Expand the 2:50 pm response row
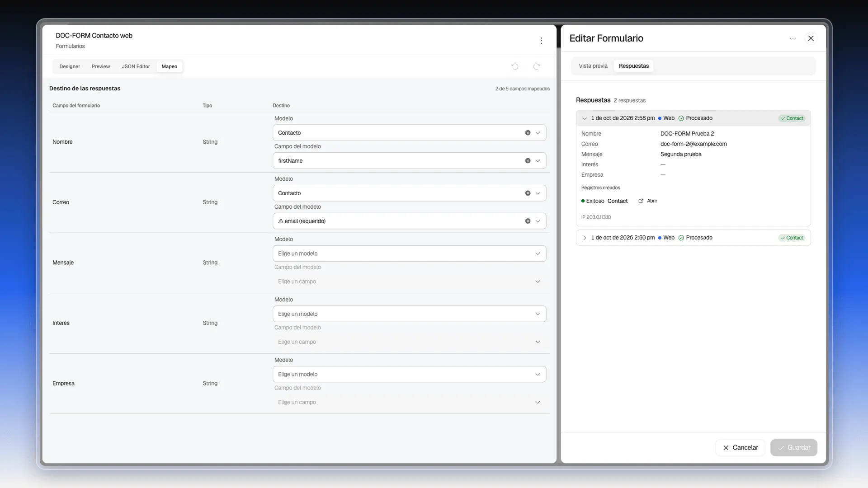Viewport: 868px width, 488px height. click(x=585, y=238)
